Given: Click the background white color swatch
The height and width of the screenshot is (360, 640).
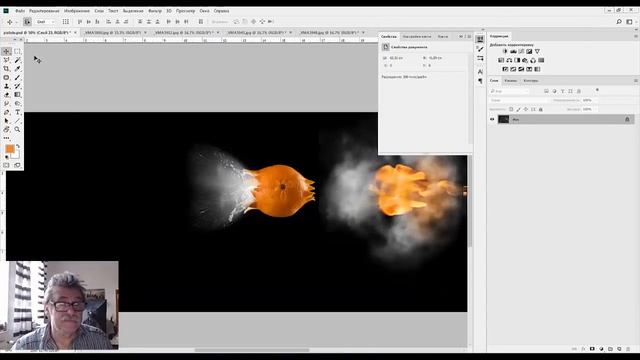Looking at the screenshot, I should pyautogui.click(x=16, y=156).
